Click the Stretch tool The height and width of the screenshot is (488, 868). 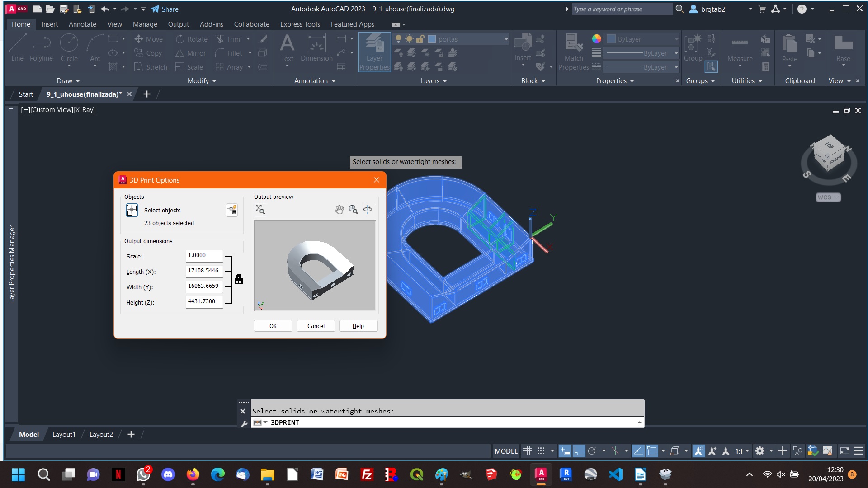pos(151,67)
